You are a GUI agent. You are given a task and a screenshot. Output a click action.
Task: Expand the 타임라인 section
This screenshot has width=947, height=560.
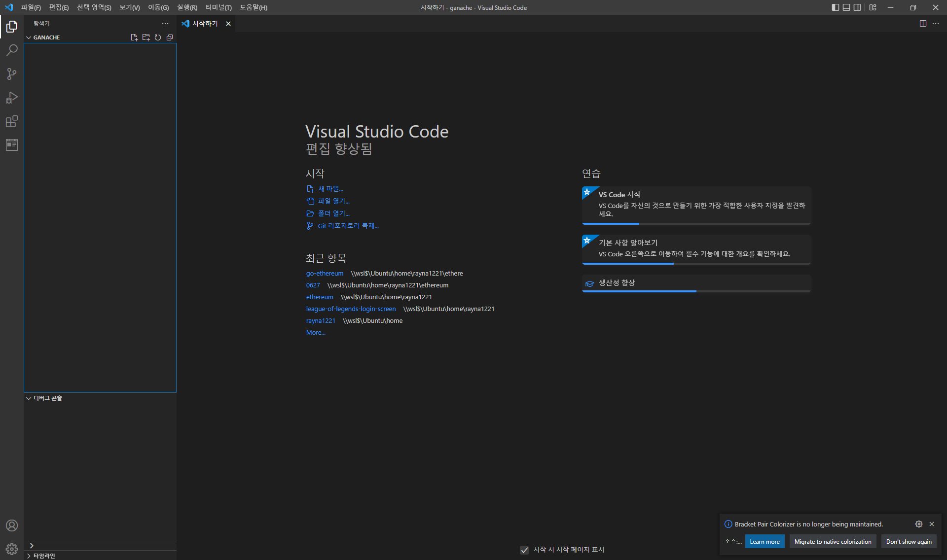[44, 556]
